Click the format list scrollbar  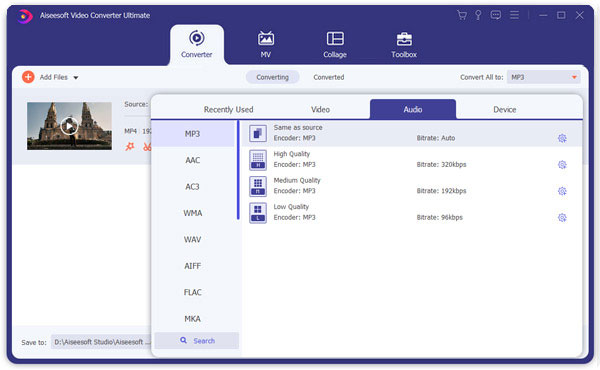tap(238, 170)
